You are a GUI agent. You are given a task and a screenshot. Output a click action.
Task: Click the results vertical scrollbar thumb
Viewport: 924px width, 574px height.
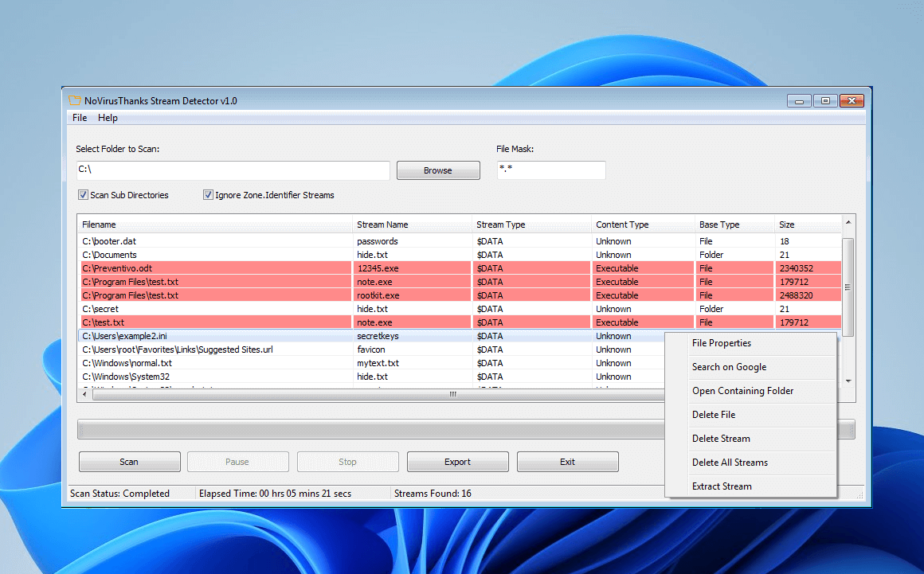(x=848, y=287)
